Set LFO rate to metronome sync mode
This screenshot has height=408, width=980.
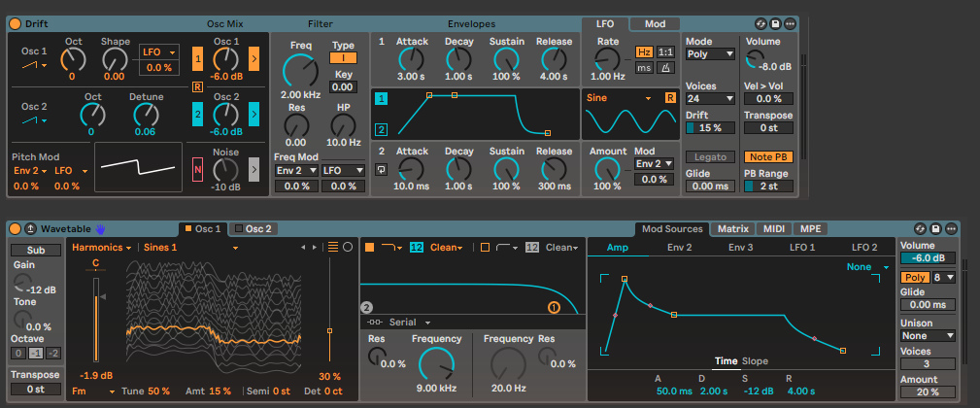point(665,68)
